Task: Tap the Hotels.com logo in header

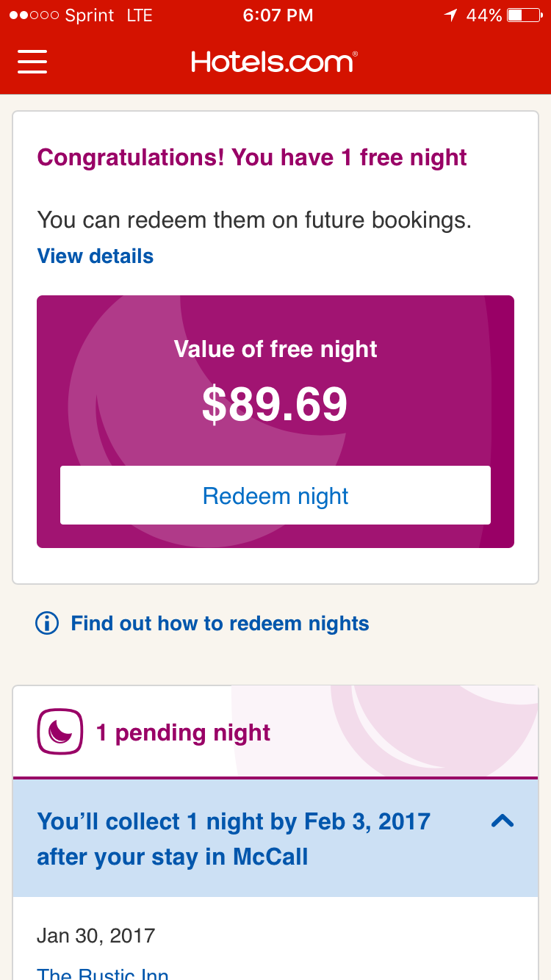Action: [x=273, y=62]
